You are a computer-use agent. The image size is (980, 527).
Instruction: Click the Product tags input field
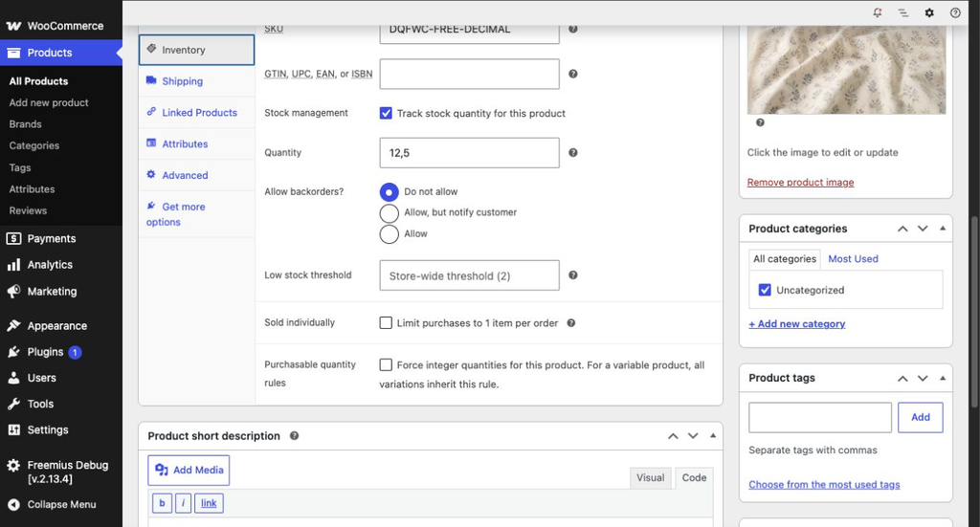(820, 417)
